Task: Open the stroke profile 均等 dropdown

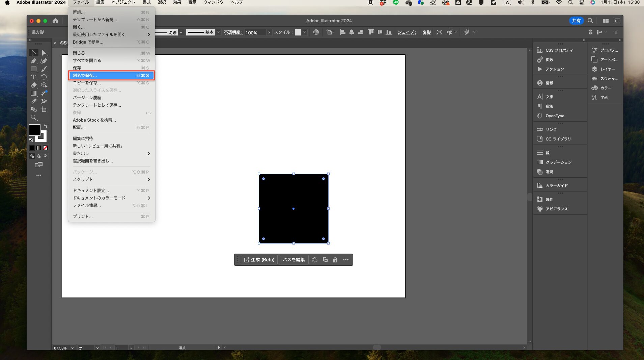Action: (x=181, y=32)
